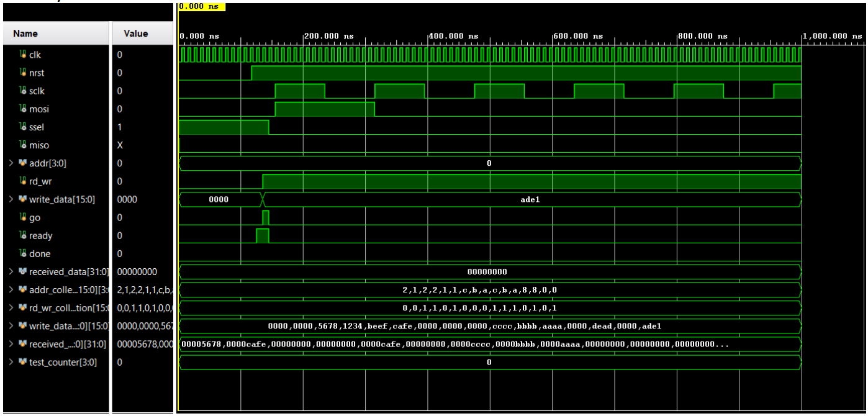
Task: Select the ready signal name
Action: 40,235
